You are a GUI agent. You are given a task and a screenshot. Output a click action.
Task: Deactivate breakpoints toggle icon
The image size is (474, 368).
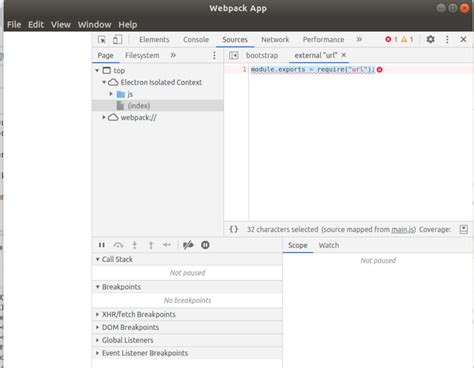click(x=188, y=245)
